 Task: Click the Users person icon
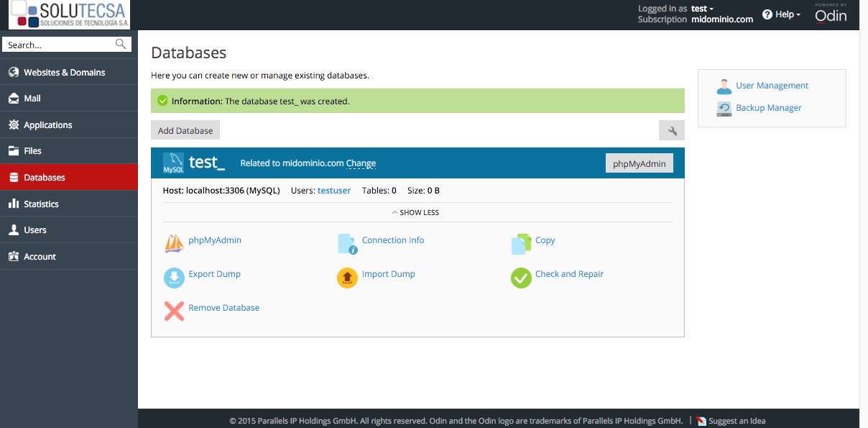pyautogui.click(x=14, y=230)
